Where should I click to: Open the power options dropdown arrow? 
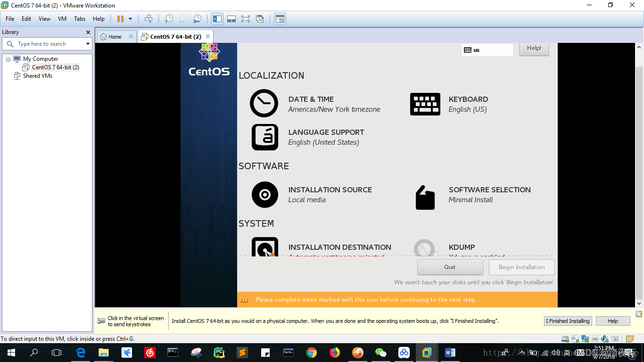(x=131, y=19)
